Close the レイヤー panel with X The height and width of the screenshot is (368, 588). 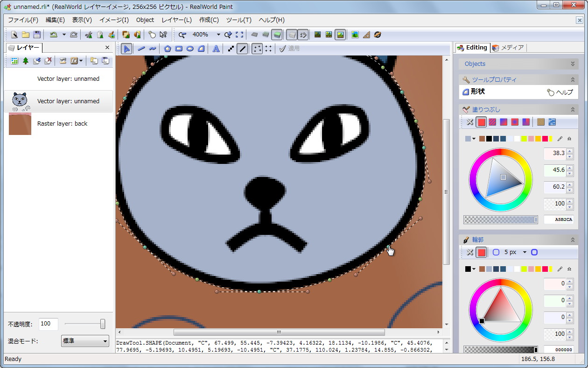pos(107,48)
